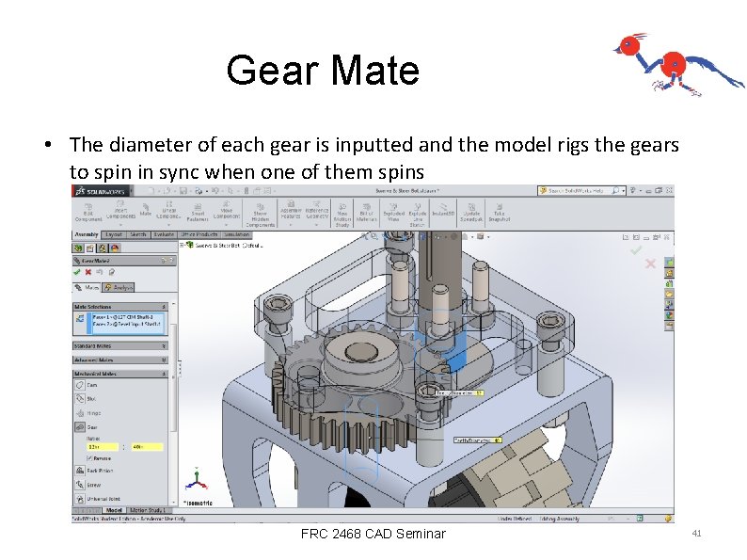Open the DisplayManager tab icon

coord(115,248)
